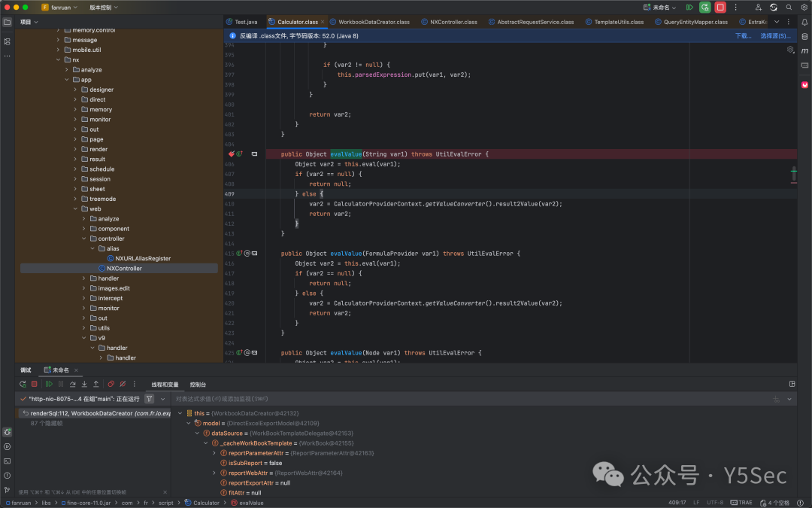Click the 下载 link in decompile banner
The image size is (812, 508).
[x=743, y=36]
